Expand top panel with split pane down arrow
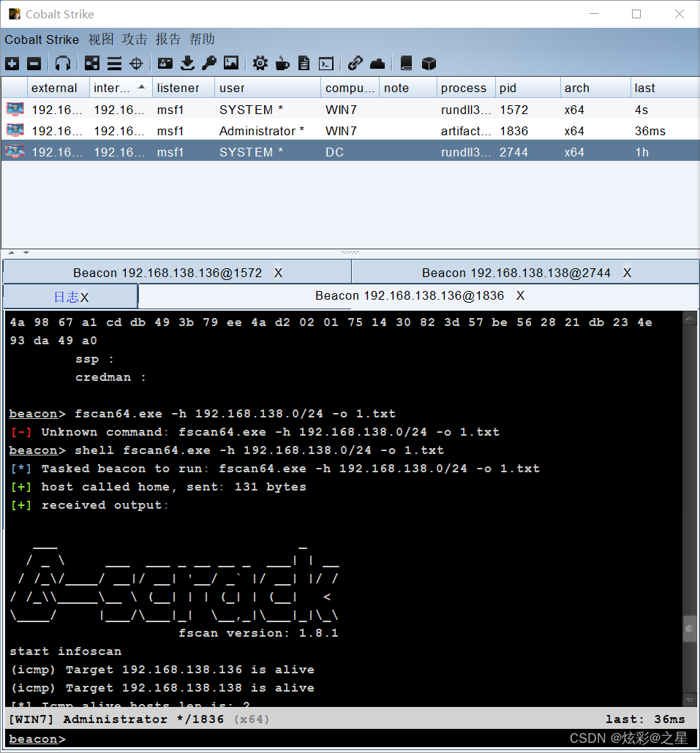This screenshot has height=753, width=700. (26, 253)
